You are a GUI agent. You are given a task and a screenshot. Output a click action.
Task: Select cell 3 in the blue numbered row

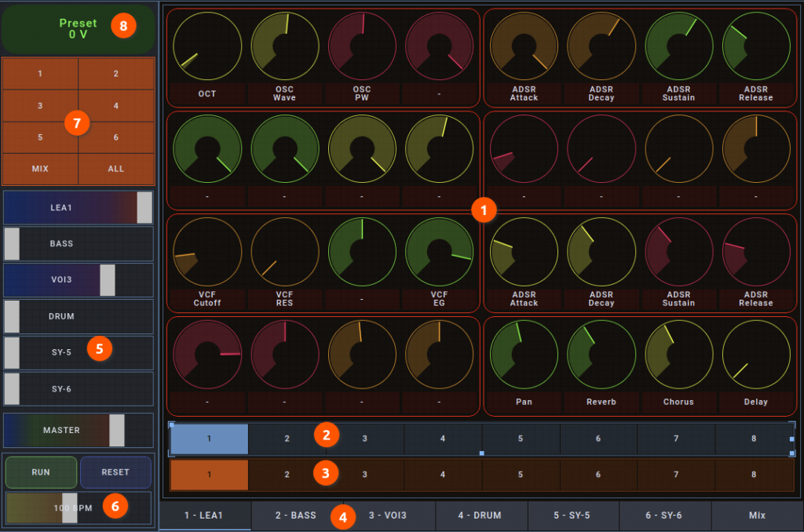tap(365, 439)
